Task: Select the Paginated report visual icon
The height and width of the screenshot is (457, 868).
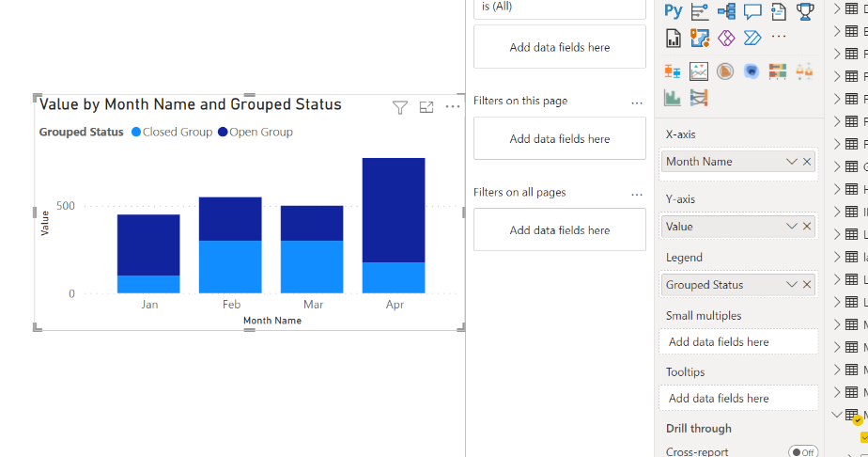Action: pos(674,38)
